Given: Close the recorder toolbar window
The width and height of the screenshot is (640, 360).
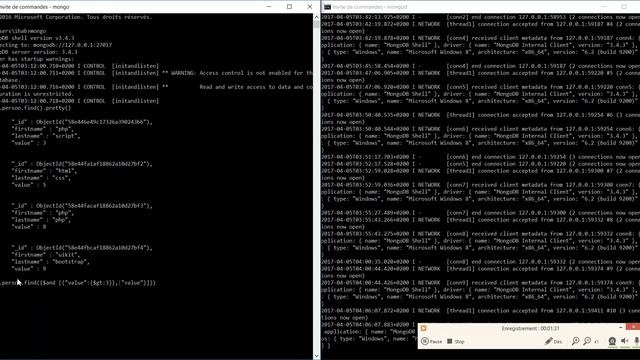Looking at the screenshot, I should (x=633, y=327).
